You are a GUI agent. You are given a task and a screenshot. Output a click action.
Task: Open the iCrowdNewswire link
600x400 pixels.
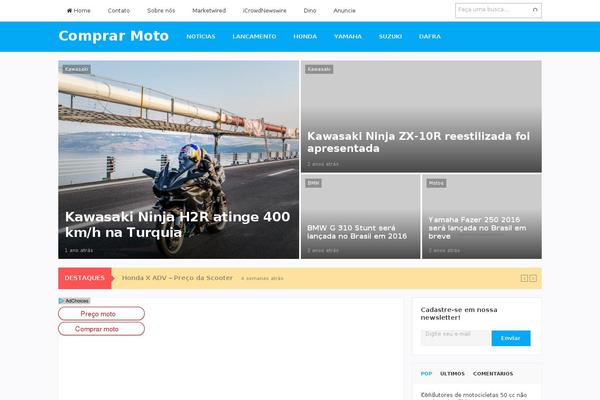click(x=264, y=11)
